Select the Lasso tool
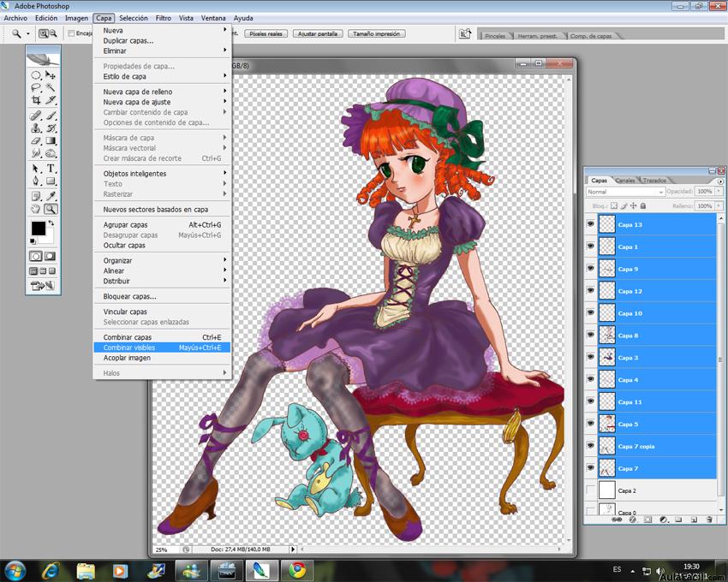Viewport: 728px width, 582px height. [x=36, y=87]
